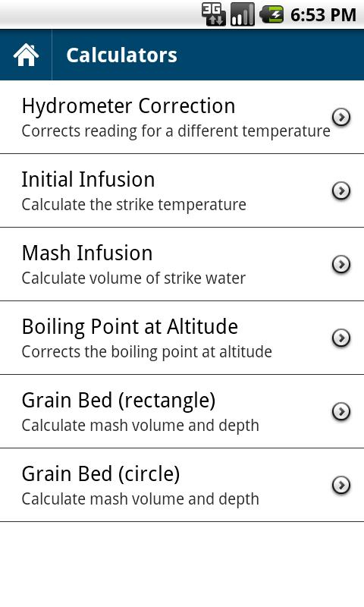Select the Grain Bed (rectangle) title
The width and height of the screenshot is (364, 607).
(x=118, y=401)
